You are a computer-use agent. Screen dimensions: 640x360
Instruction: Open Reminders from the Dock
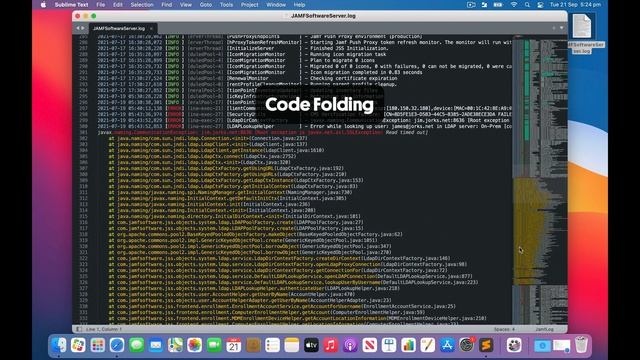272,345
